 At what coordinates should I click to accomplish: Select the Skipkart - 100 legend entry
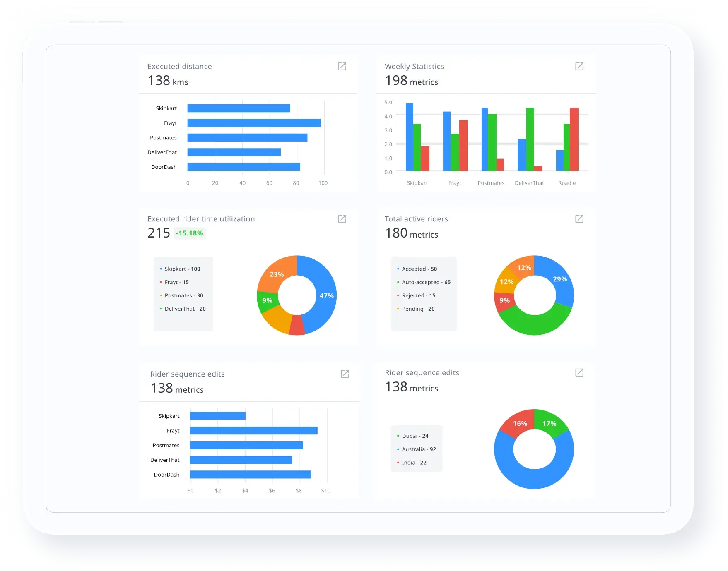[x=182, y=269]
